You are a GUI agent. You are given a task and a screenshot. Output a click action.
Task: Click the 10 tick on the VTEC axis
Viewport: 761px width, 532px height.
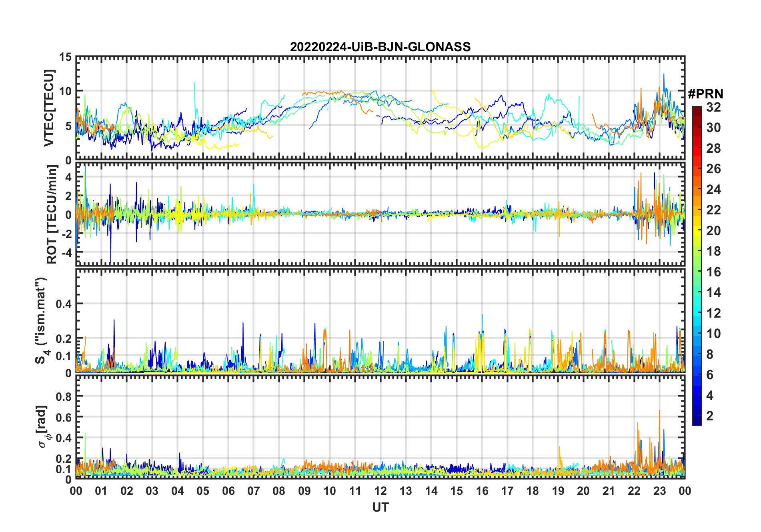pos(66,91)
